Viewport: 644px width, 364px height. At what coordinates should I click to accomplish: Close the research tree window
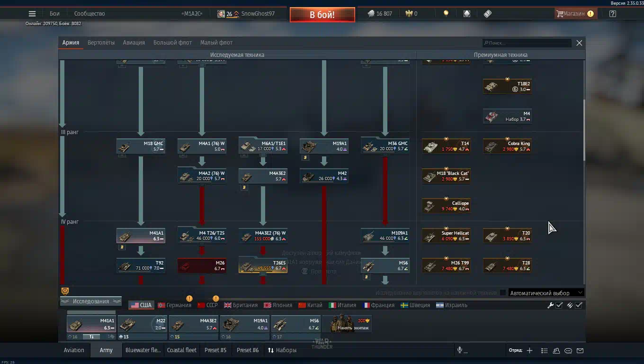point(579,43)
